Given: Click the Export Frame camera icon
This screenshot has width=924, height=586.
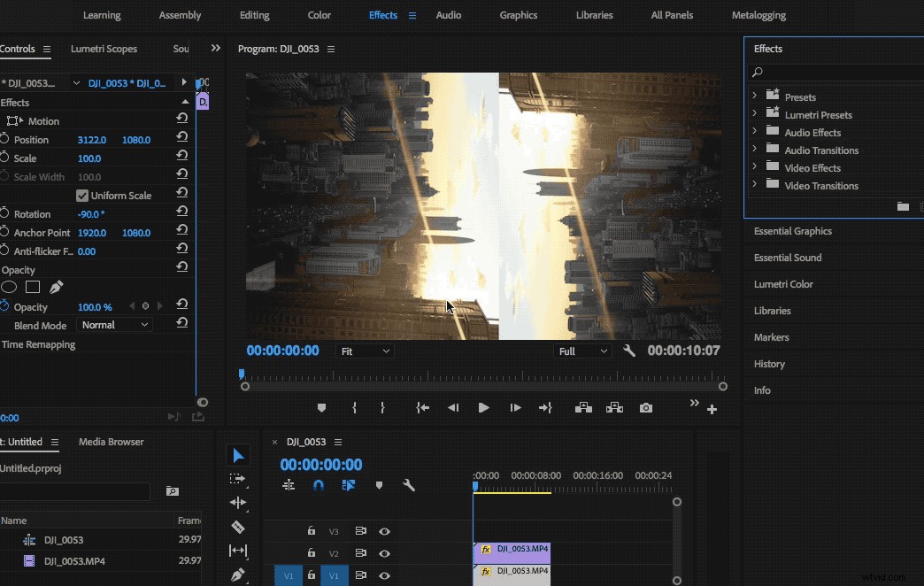Looking at the screenshot, I should point(646,408).
